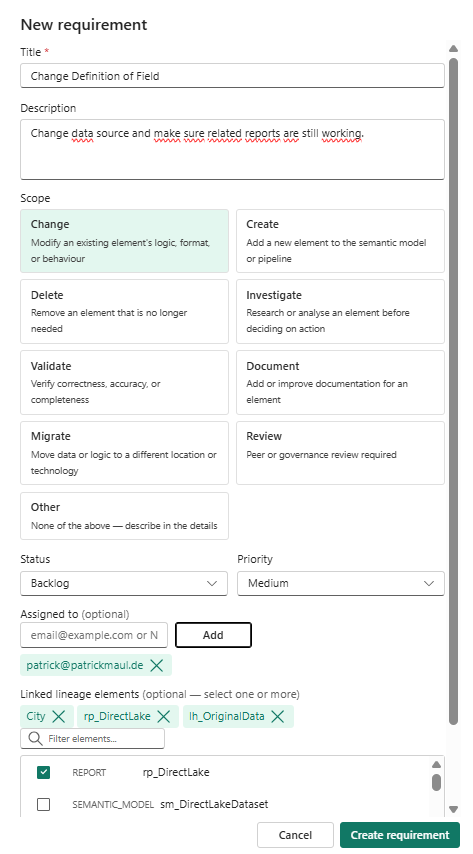The height and width of the screenshot is (854, 473).
Task: Click the Create requirement button
Action: [x=400, y=835]
